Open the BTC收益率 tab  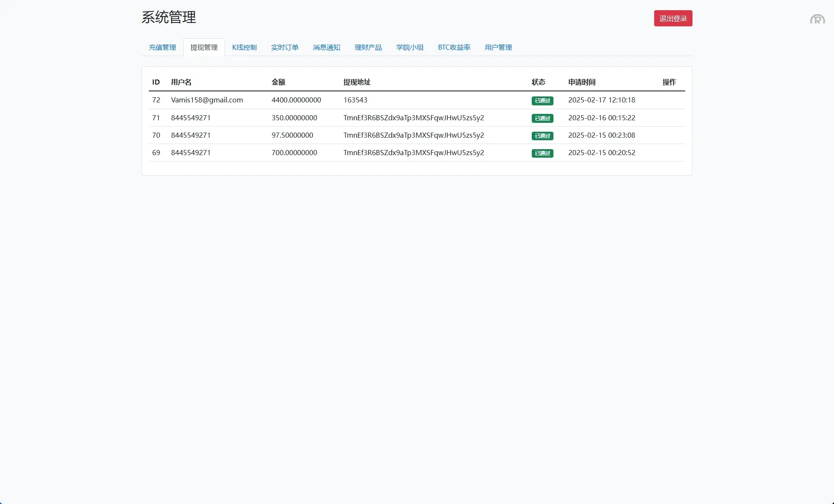click(x=454, y=47)
